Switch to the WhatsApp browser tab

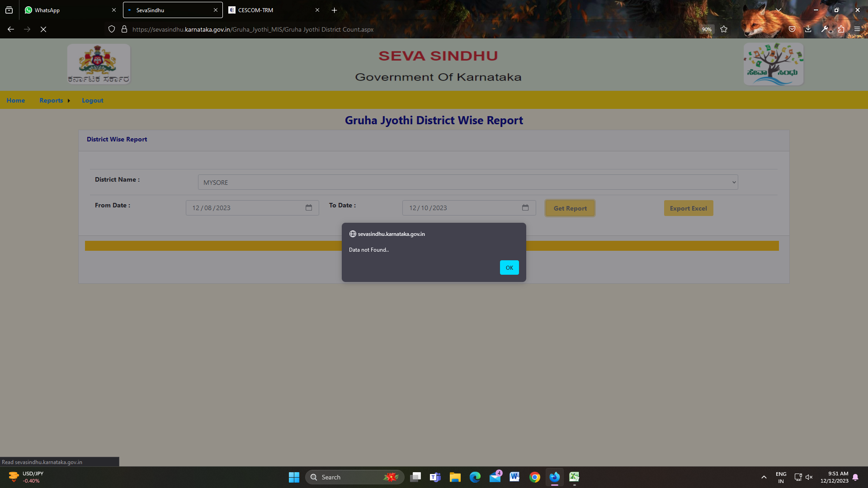[70, 10]
